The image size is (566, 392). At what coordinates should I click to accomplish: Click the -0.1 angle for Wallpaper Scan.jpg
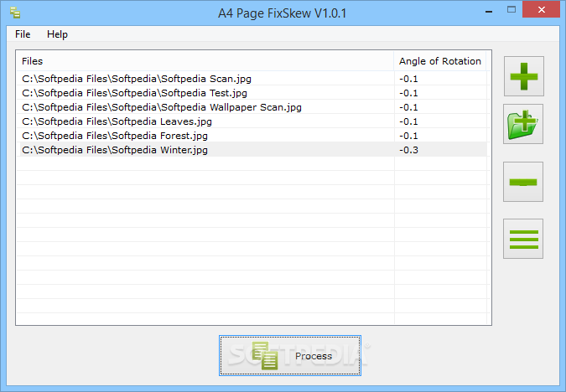coord(408,107)
